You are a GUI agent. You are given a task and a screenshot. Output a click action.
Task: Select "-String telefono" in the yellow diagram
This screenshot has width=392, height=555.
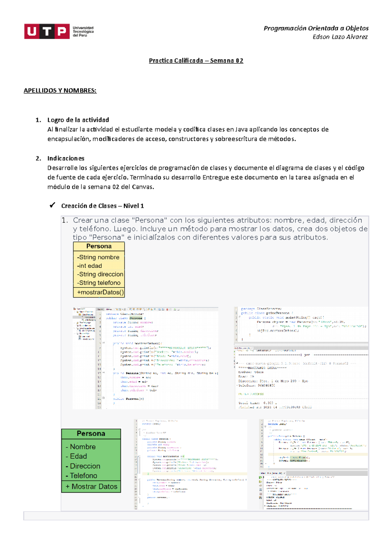(99, 283)
